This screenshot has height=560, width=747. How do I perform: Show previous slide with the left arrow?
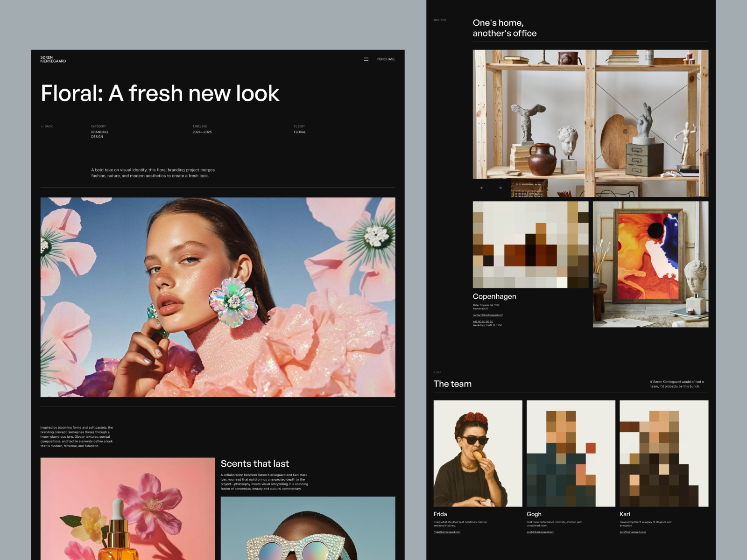(482, 188)
